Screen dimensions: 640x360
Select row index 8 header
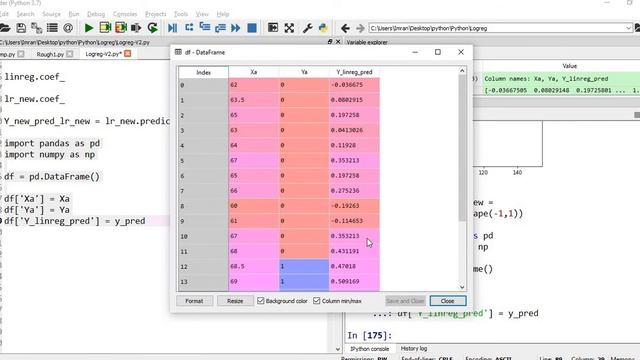click(203, 206)
